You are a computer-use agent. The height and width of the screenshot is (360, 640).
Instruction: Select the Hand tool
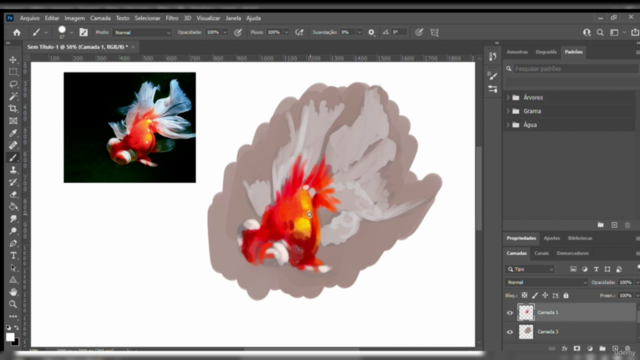(x=13, y=292)
